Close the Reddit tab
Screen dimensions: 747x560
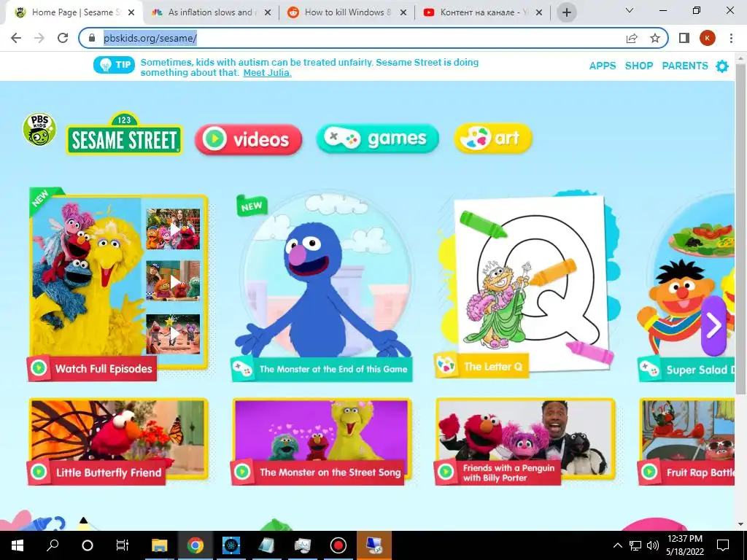[403, 13]
